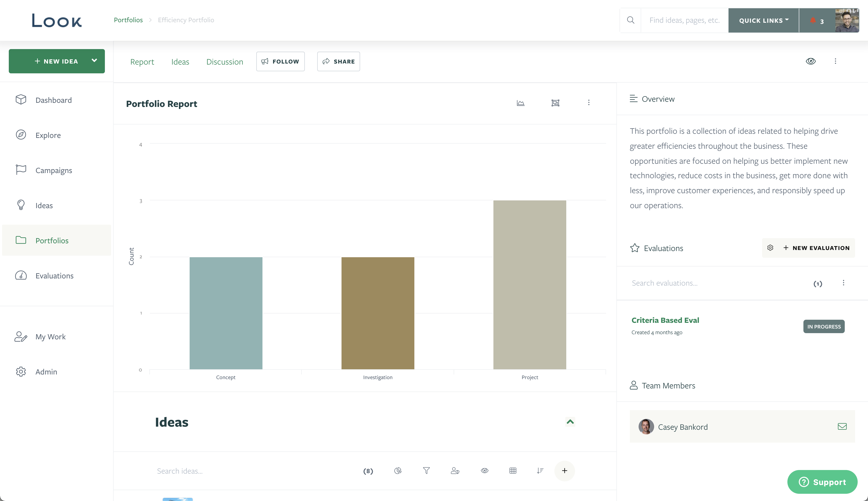868x501 pixels.
Task: Open the Ideas tab of the portfolio
Action: pyautogui.click(x=180, y=62)
